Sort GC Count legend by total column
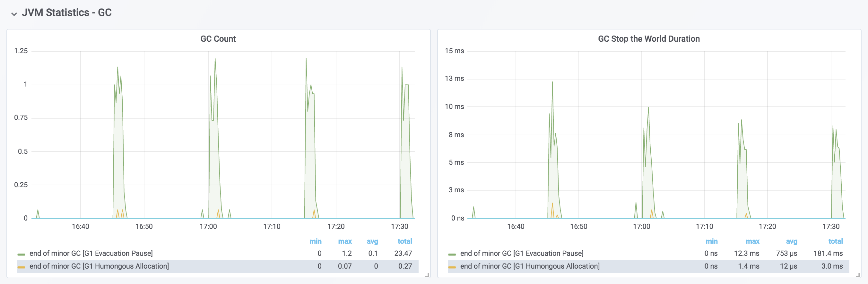The width and height of the screenshot is (868, 284). [404, 241]
